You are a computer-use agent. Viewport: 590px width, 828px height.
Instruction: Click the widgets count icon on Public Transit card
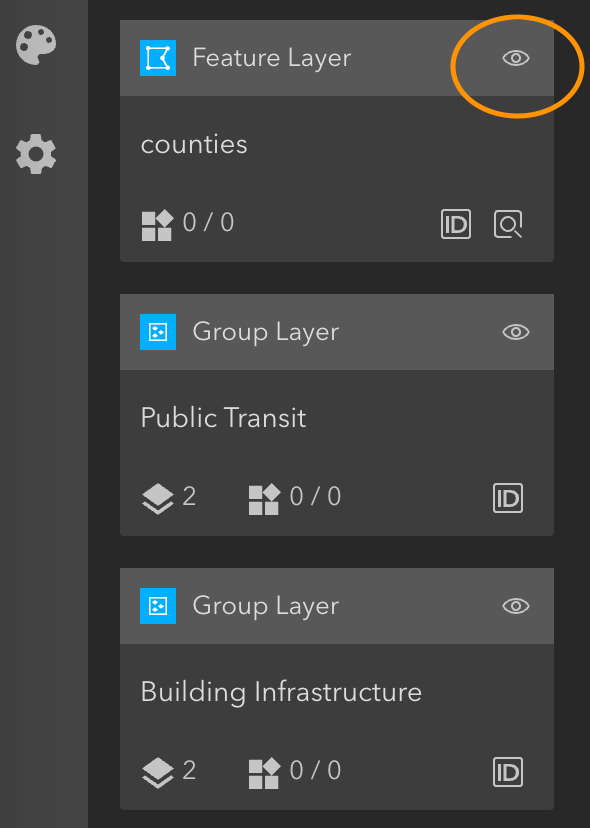point(264,499)
